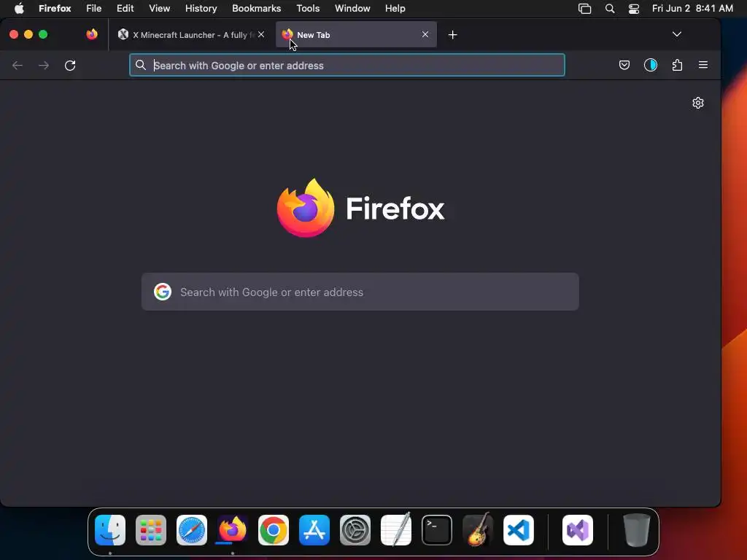Go forward one page
Viewport: 747px width, 560px height.
pyautogui.click(x=44, y=65)
